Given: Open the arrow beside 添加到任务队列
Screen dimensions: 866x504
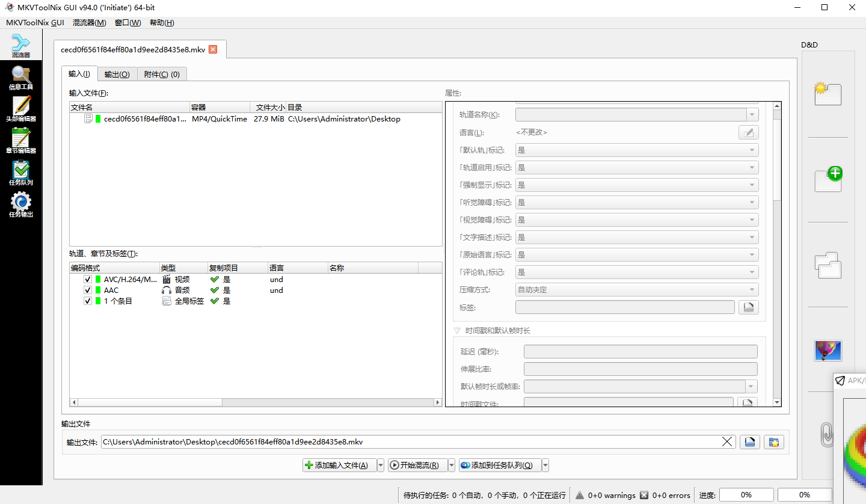Looking at the screenshot, I should point(545,466).
